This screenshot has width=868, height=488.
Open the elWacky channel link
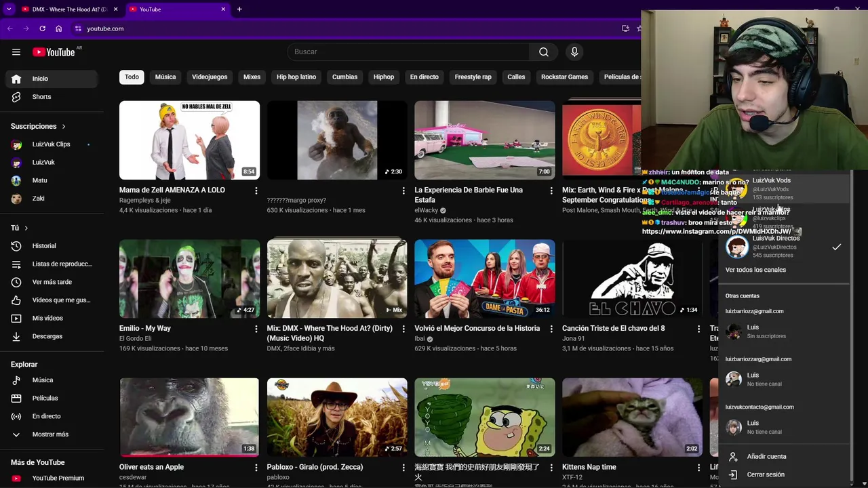coord(426,211)
